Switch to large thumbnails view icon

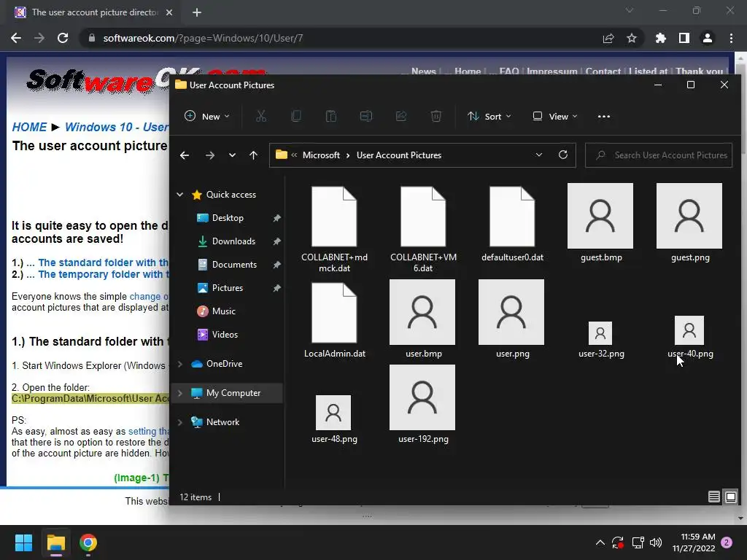click(730, 497)
